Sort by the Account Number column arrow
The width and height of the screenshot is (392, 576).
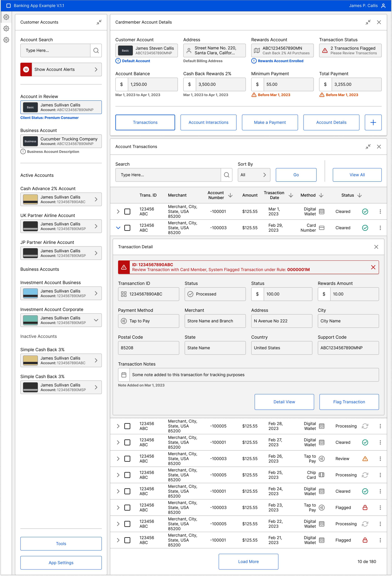point(230,195)
